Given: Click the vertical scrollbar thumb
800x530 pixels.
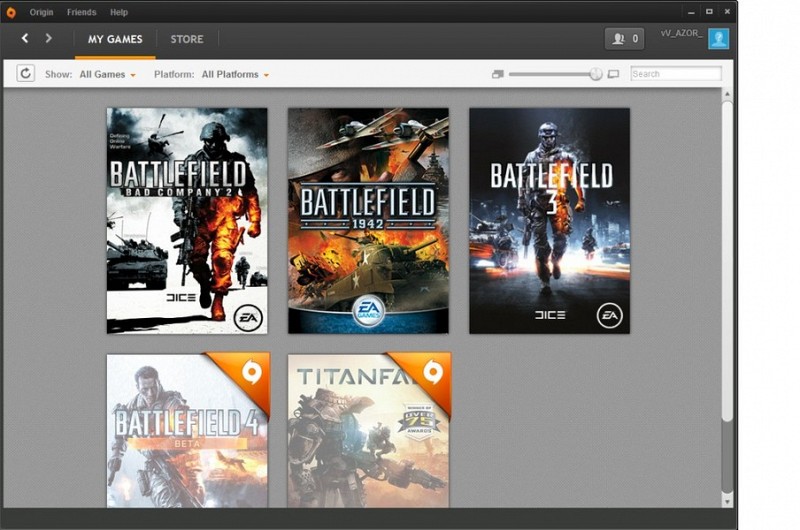Looking at the screenshot, I should click(728, 261).
